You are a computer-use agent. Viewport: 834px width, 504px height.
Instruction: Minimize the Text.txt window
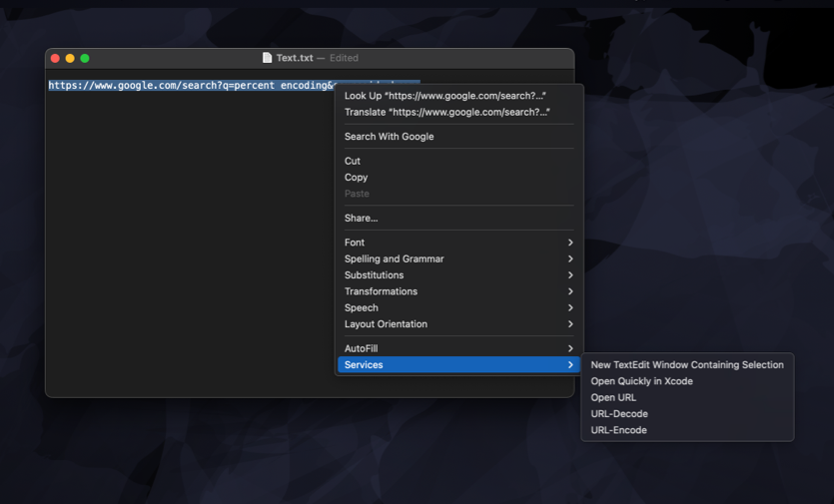point(70,58)
